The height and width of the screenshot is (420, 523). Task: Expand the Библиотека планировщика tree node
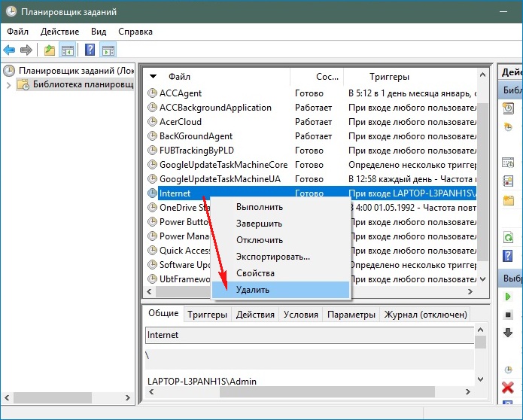pyautogui.click(x=9, y=85)
